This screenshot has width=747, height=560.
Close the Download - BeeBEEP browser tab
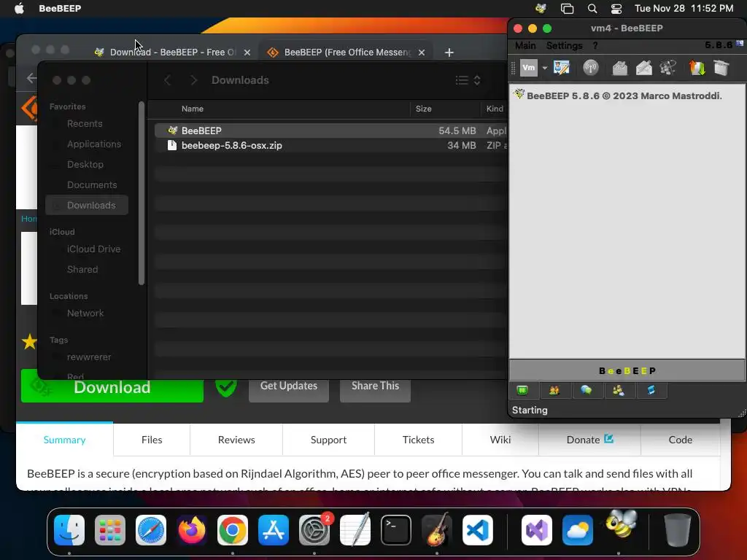(247, 52)
